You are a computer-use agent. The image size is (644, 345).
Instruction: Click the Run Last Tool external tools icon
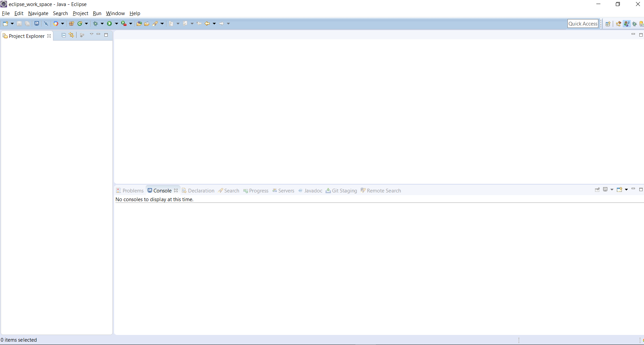tap(124, 23)
